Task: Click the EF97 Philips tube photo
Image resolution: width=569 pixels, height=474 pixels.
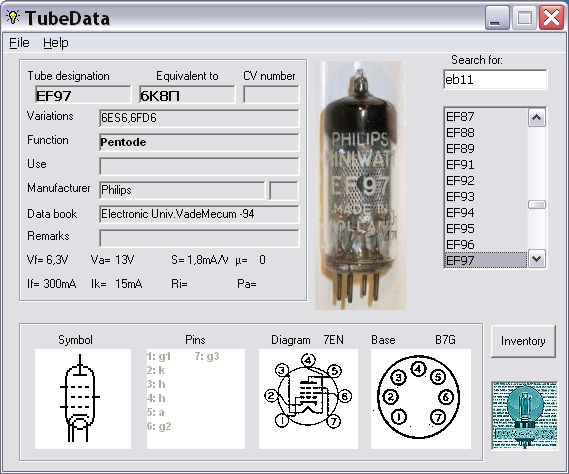Action: [361, 185]
